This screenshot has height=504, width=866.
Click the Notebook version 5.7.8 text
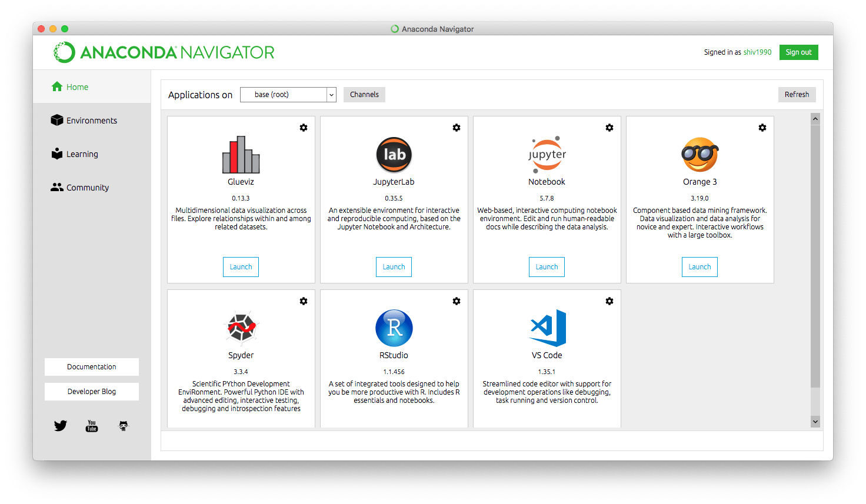(547, 198)
